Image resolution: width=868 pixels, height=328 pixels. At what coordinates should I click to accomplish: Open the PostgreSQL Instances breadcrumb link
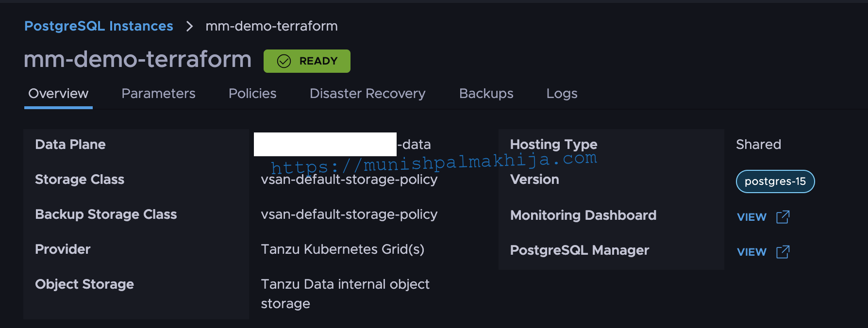point(99,26)
